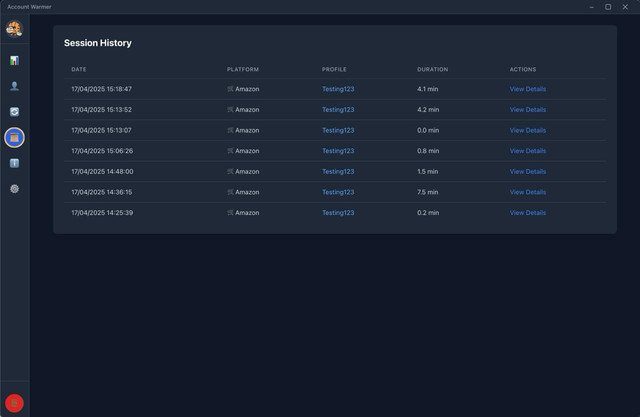Click the DATE column header

(79, 69)
